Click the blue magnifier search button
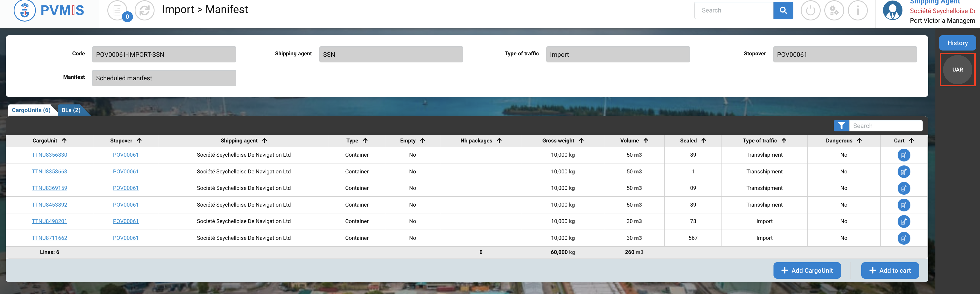This screenshot has height=294, width=980. [783, 10]
